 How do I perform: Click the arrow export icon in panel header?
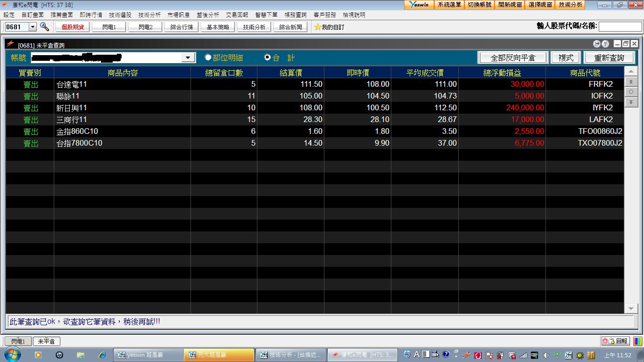click(597, 44)
